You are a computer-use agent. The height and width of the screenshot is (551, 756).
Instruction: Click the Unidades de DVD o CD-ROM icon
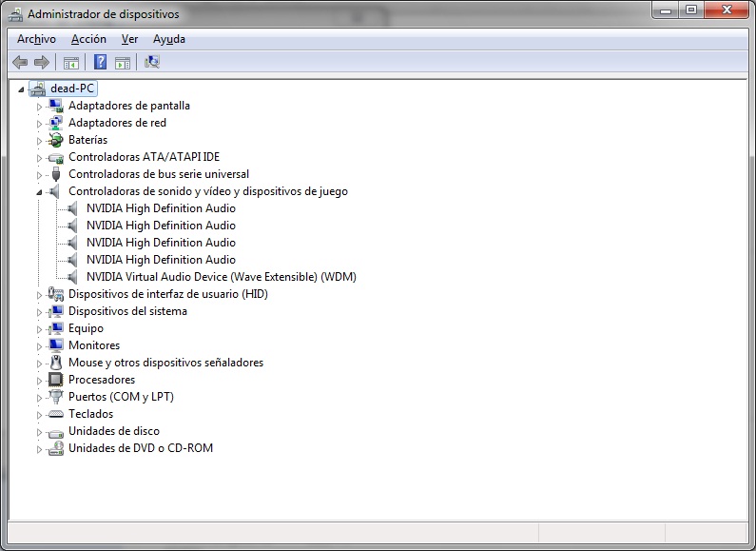click(x=56, y=448)
